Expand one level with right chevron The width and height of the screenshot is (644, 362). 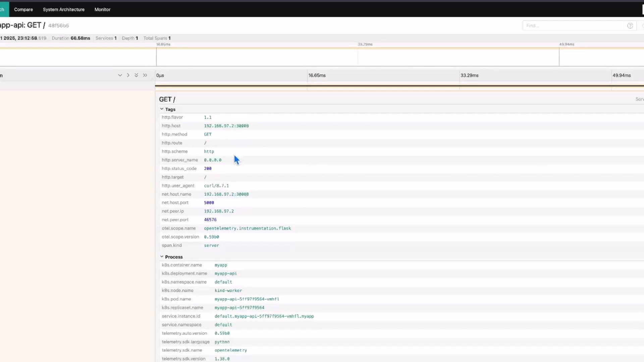click(x=128, y=75)
